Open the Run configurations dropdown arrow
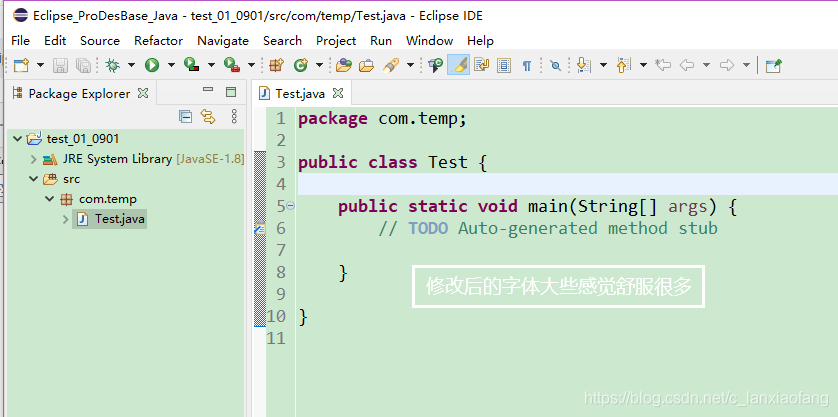 [171, 65]
